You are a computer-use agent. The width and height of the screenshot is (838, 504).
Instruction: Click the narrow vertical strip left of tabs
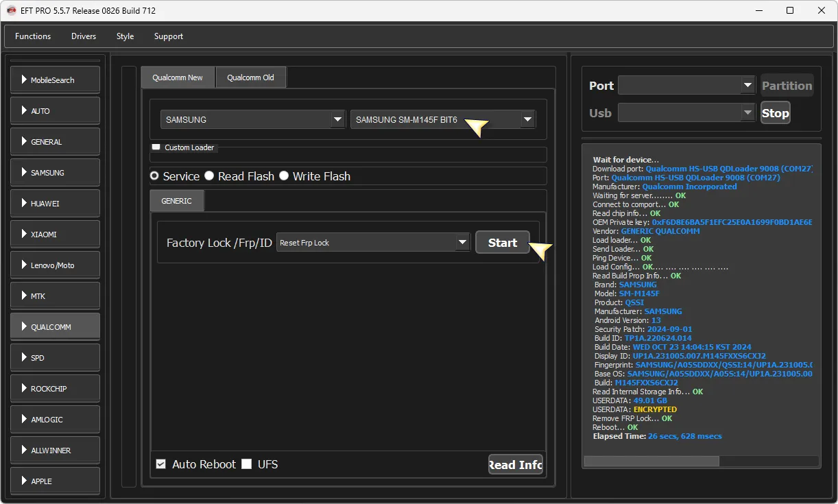(129, 276)
